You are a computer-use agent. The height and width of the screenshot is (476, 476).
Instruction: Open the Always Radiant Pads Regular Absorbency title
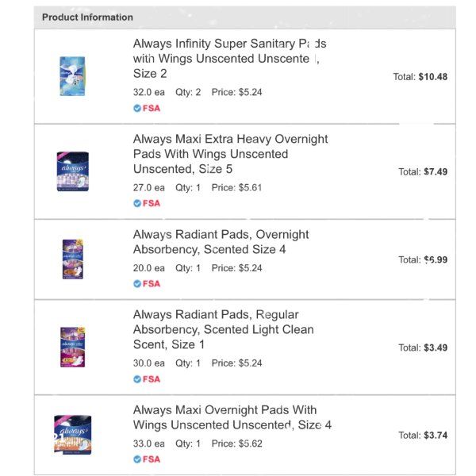click(x=224, y=329)
